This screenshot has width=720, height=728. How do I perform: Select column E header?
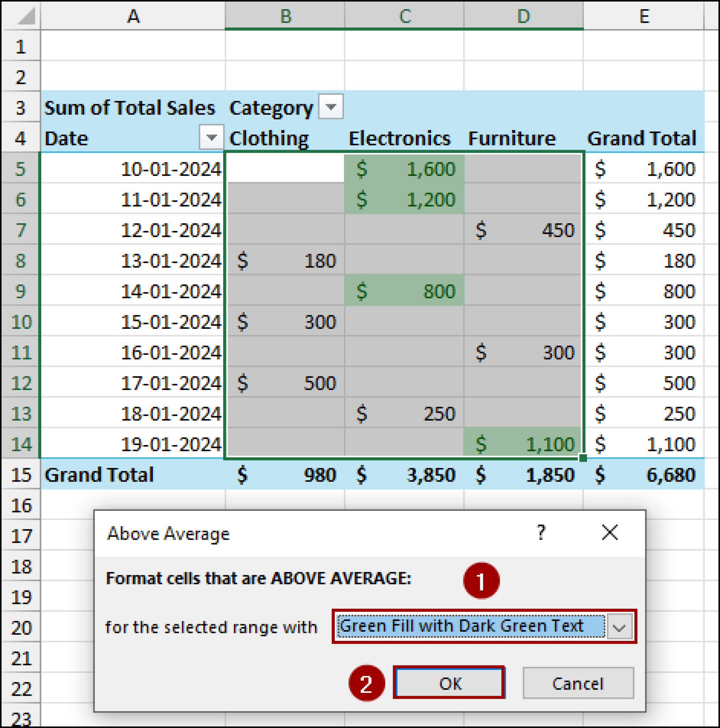(x=644, y=16)
